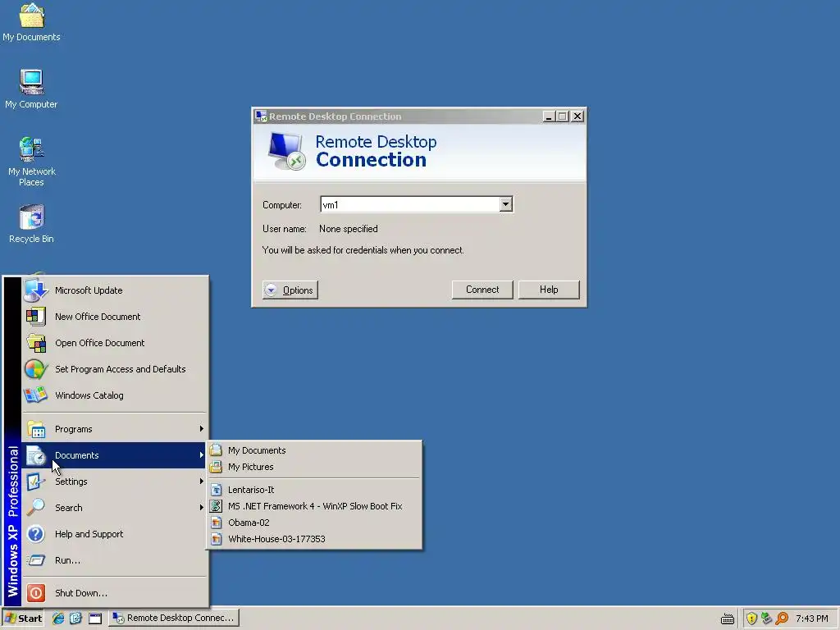The width and height of the screenshot is (840, 630).
Task: Launch Outlook Express from Quick Launch
Action: coord(76,619)
